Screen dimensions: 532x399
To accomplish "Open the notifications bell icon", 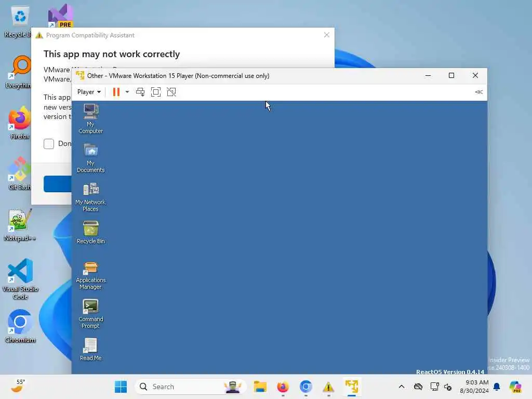I will 497,387.
